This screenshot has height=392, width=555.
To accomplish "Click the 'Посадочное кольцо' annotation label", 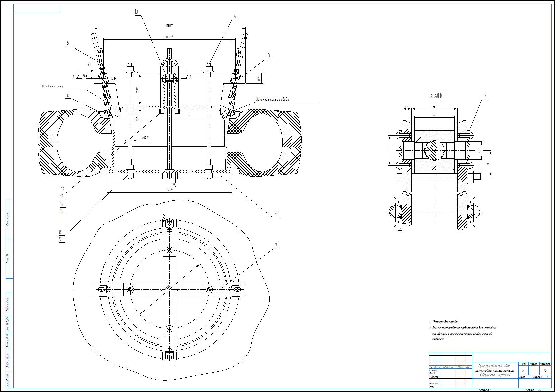I will (53, 86).
